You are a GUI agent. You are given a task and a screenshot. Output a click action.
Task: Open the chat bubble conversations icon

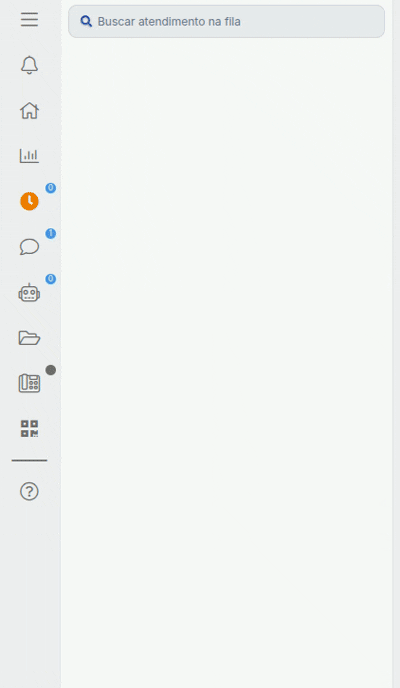tap(29, 247)
